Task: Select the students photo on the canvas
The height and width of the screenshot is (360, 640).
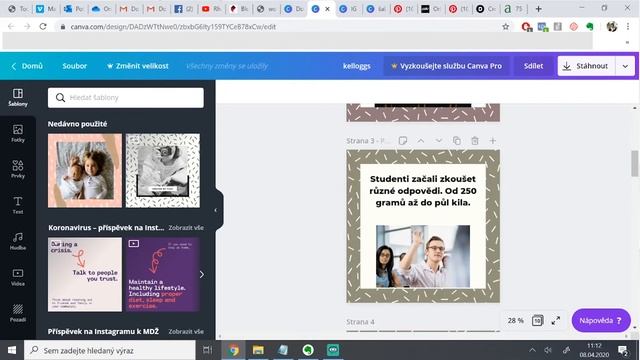Action: coord(423,256)
